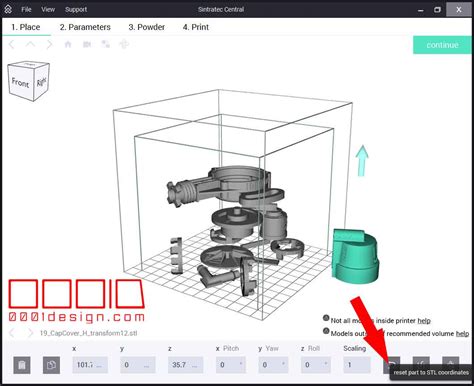Click the Scaling field showing 1

[x=357, y=365]
